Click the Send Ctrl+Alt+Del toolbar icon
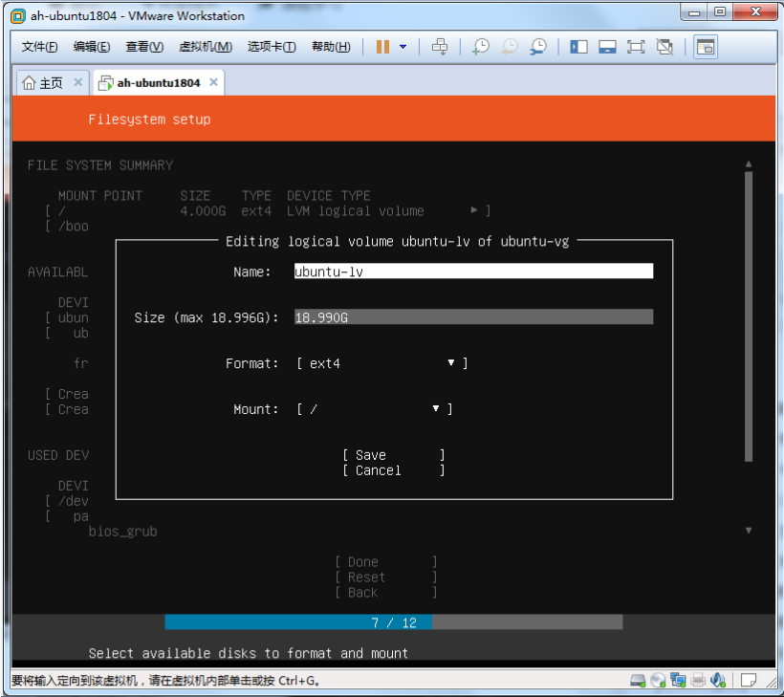 [x=440, y=47]
